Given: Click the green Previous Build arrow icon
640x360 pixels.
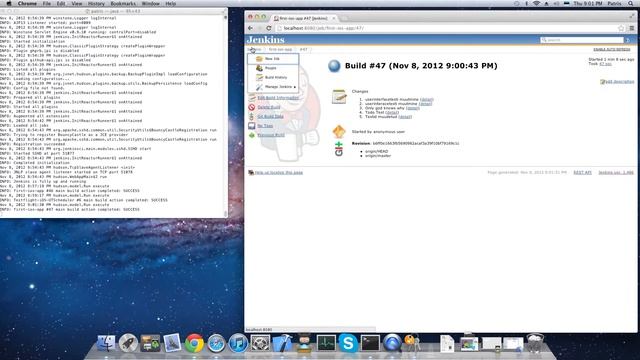Looking at the screenshot, I should point(251,135).
